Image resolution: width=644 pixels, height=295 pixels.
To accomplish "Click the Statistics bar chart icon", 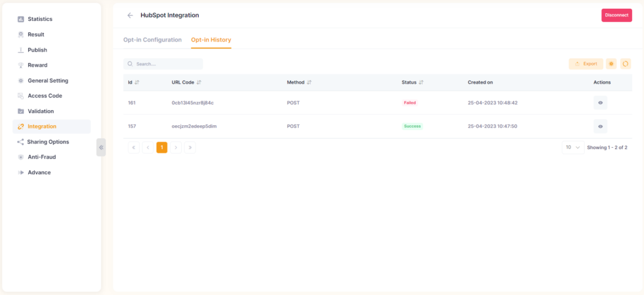I will [21, 19].
